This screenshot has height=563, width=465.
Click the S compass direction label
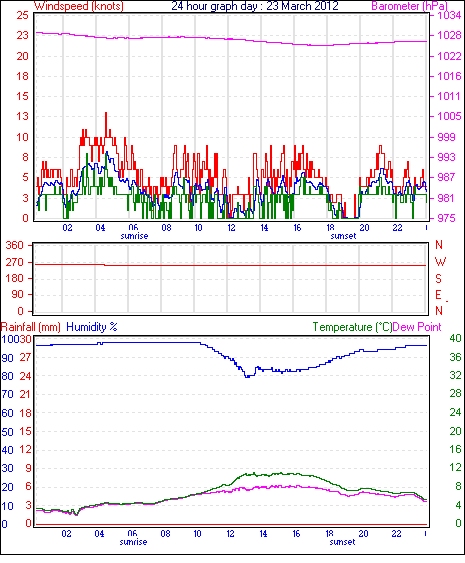point(438,278)
